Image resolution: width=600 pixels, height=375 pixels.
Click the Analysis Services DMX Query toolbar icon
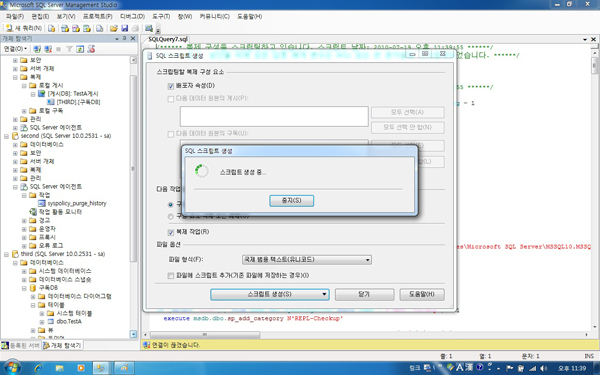pyautogui.click(x=76, y=28)
